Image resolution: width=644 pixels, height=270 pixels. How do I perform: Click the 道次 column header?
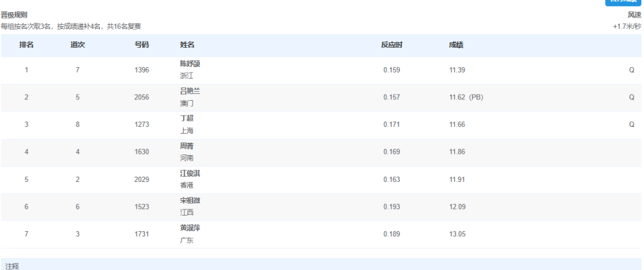point(78,45)
